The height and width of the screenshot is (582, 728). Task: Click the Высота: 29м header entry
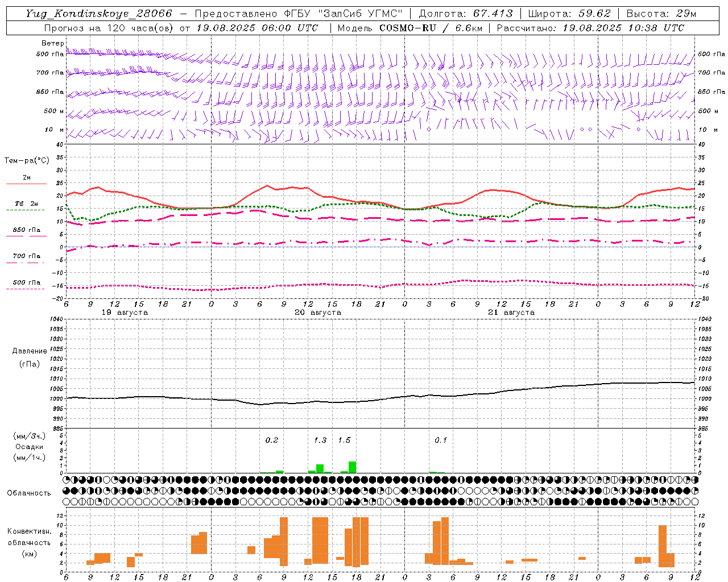(661, 14)
